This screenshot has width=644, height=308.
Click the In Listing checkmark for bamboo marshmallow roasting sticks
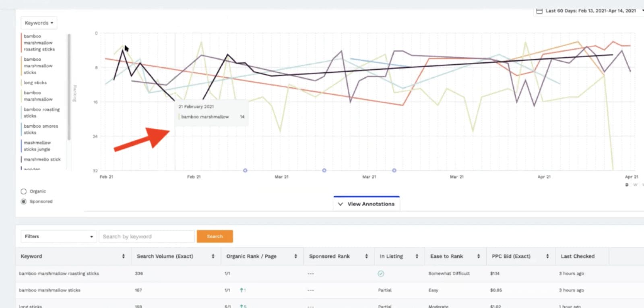pyautogui.click(x=381, y=273)
